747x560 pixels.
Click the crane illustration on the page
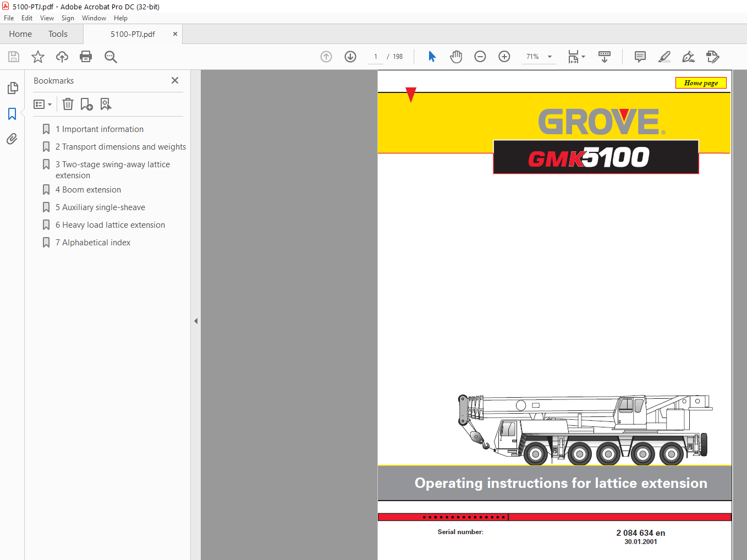[585, 430]
